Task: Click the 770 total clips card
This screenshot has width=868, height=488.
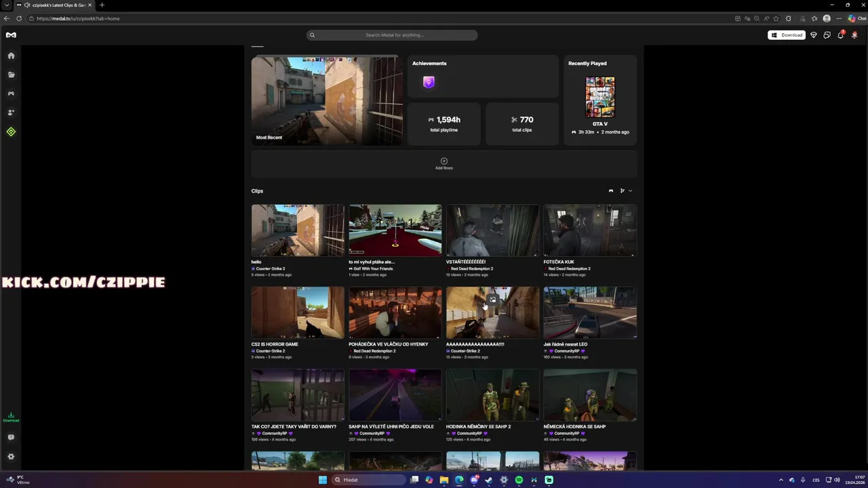Action: [522, 124]
